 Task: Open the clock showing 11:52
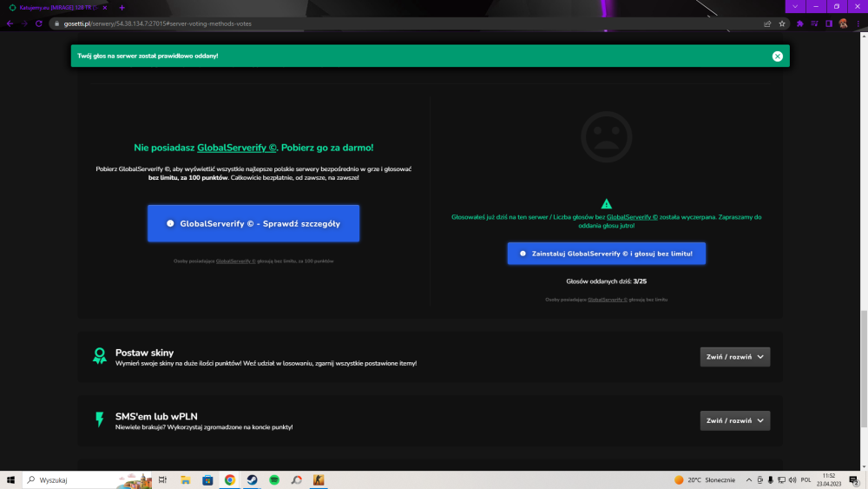click(829, 479)
